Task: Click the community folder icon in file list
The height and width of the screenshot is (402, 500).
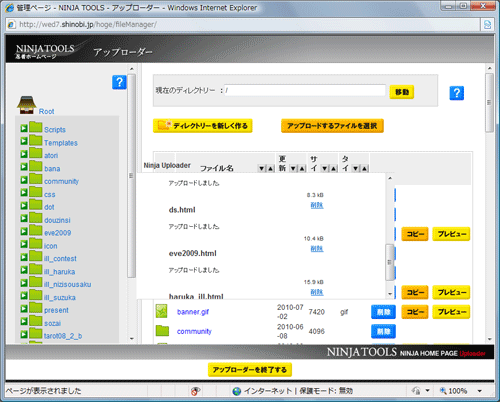Action: coord(162,330)
